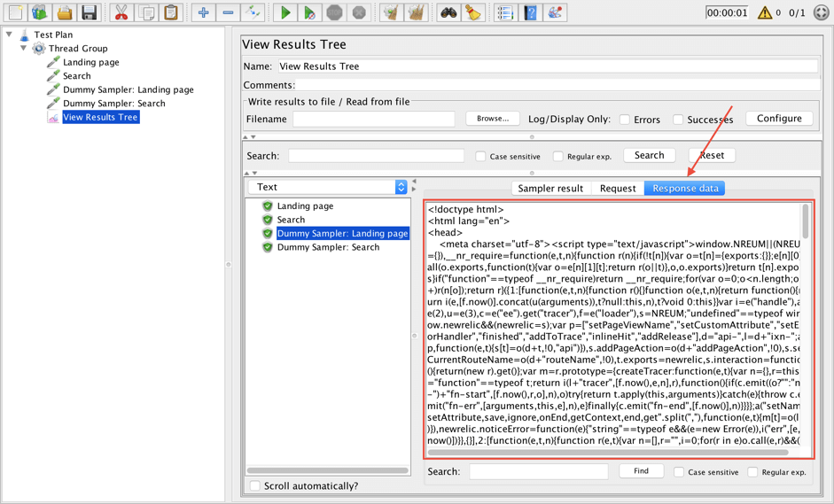Click the response data horizontal scrollbar

click(x=608, y=453)
